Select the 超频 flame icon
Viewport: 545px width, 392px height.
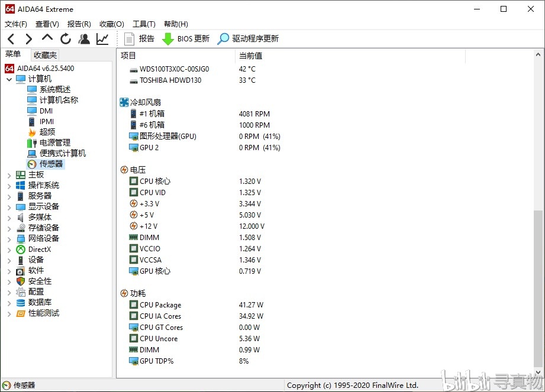pyautogui.click(x=31, y=132)
